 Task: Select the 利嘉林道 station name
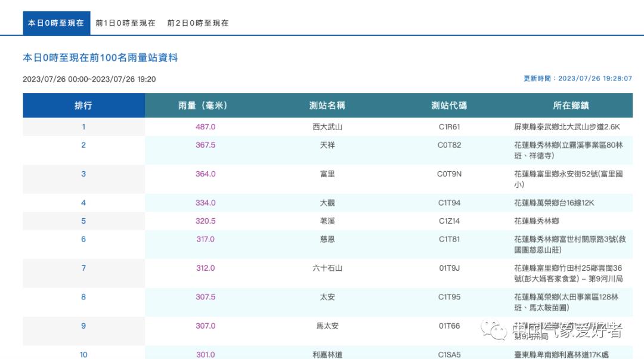pos(327,355)
